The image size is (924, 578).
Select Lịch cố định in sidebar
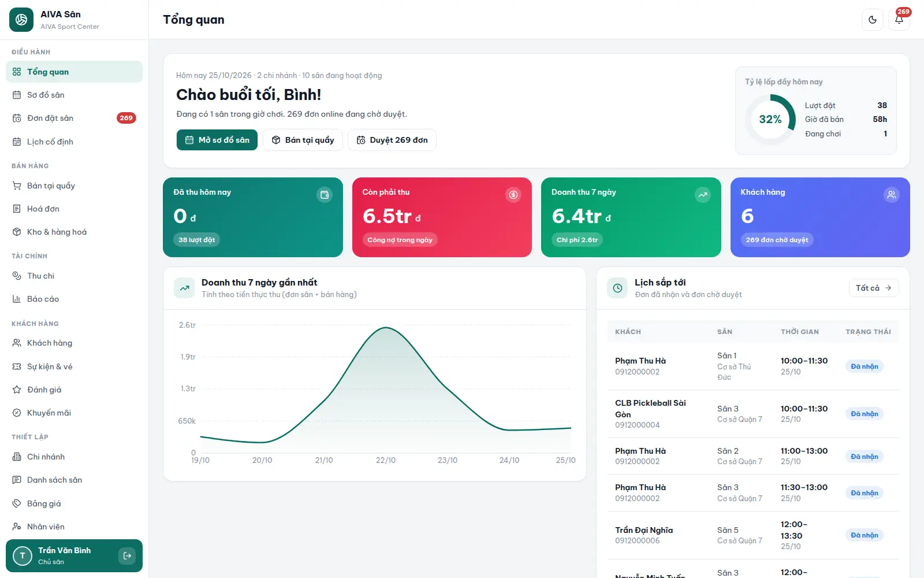tap(74, 142)
